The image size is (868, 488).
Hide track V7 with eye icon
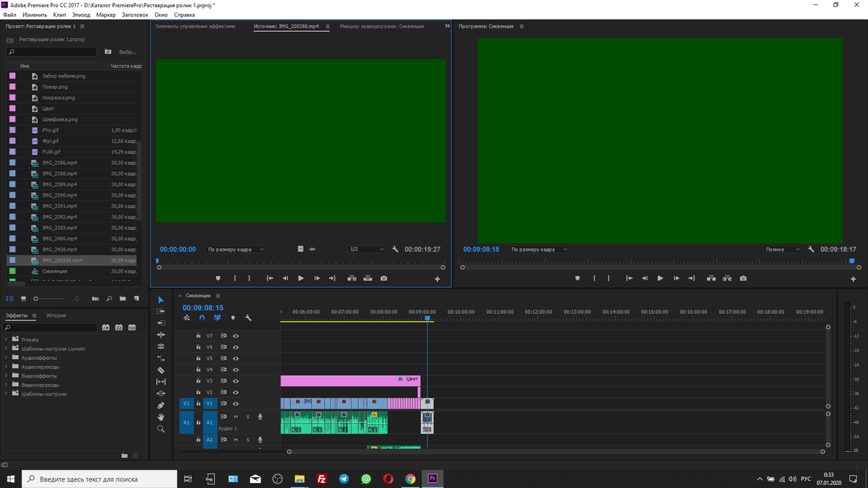[235, 336]
